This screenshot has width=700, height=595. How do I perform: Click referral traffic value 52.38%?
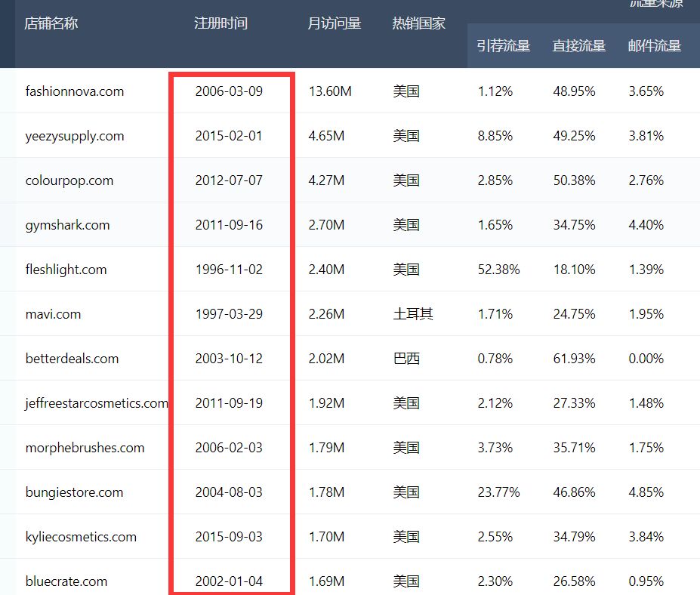498,270
